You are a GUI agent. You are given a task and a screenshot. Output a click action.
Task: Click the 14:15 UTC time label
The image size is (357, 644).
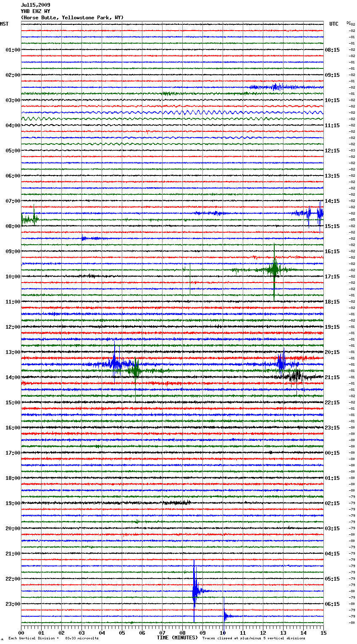[x=332, y=201]
